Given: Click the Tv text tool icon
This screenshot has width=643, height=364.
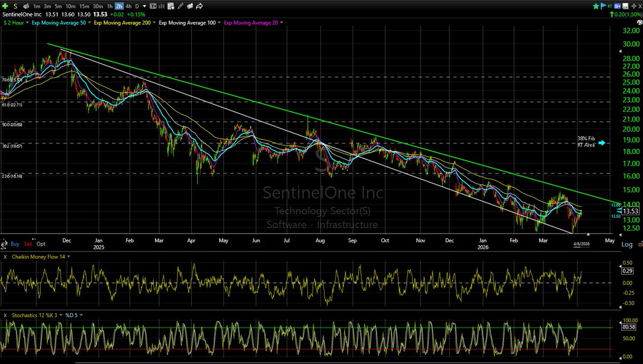Looking at the screenshot, I should tap(153, 6).
